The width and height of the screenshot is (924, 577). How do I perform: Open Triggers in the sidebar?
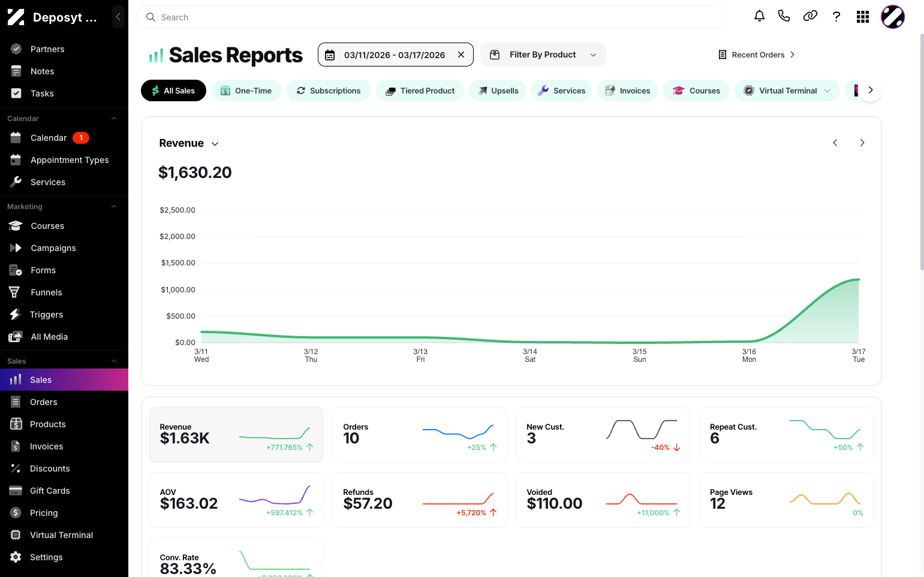64,315
